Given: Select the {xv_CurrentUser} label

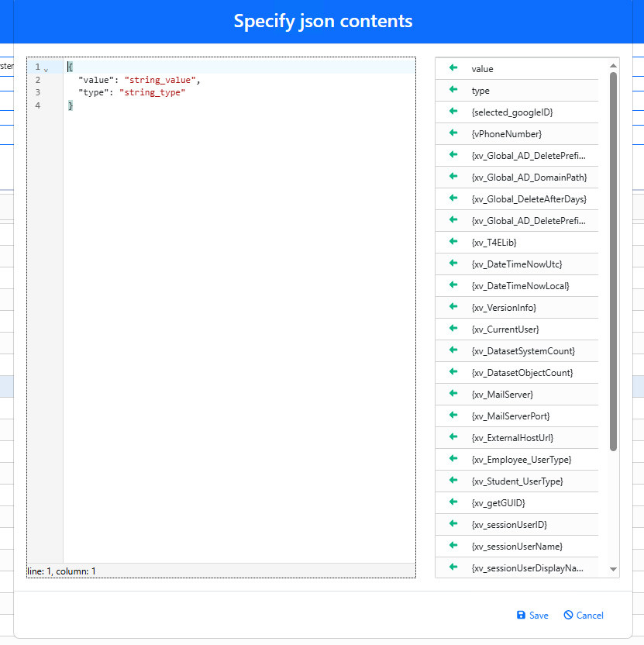Looking at the screenshot, I should pyautogui.click(x=505, y=329).
